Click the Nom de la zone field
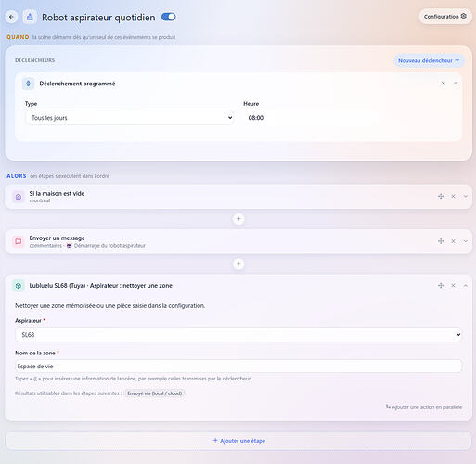 [x=238, y=367]
